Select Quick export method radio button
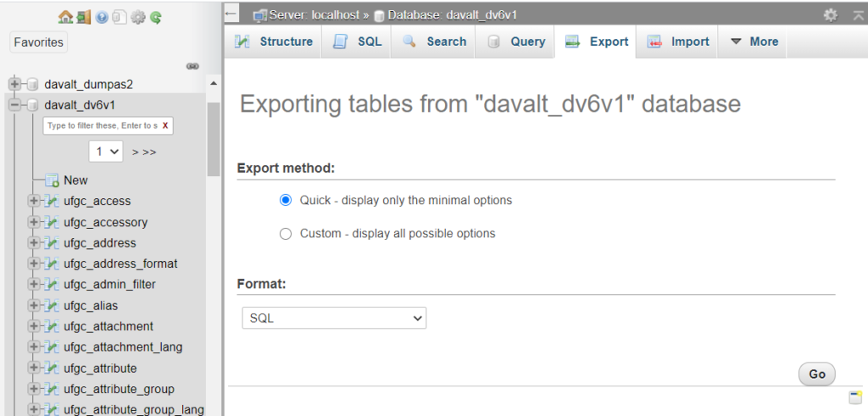Screen dimensions: 868x416 (x=286, y=200)
